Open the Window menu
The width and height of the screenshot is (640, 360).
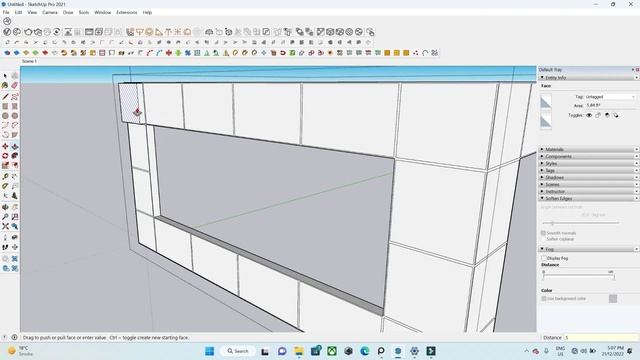(102, 13)
